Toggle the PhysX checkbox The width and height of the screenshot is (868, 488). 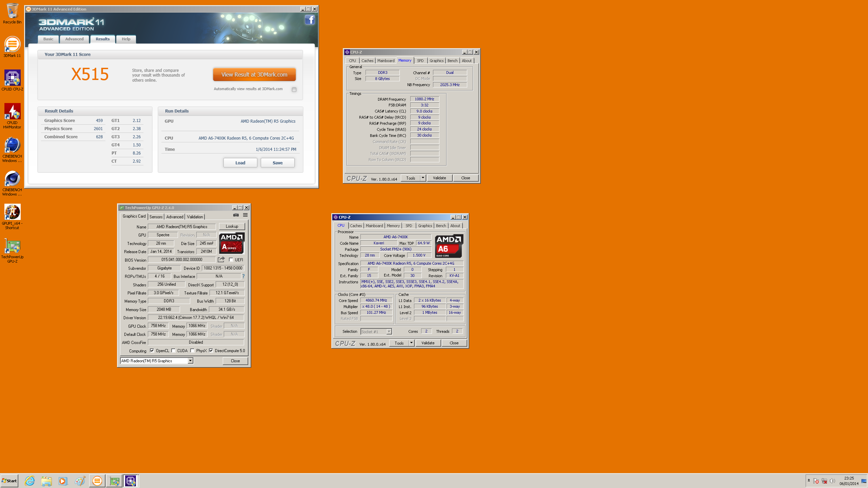click(192, 350)
